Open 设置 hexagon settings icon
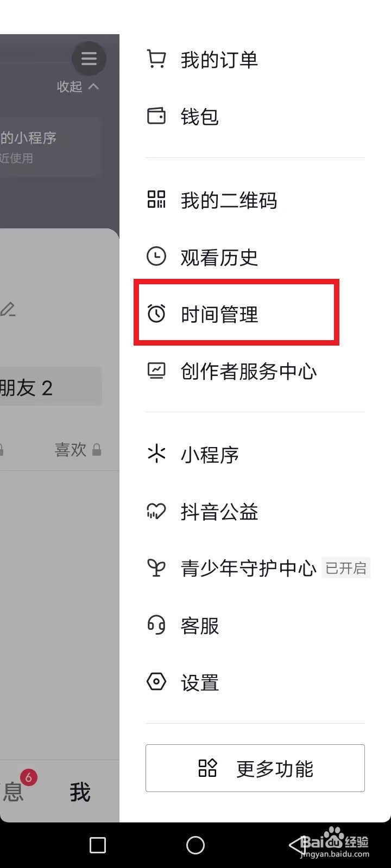391x868 pixels. [x=156, y=681]
